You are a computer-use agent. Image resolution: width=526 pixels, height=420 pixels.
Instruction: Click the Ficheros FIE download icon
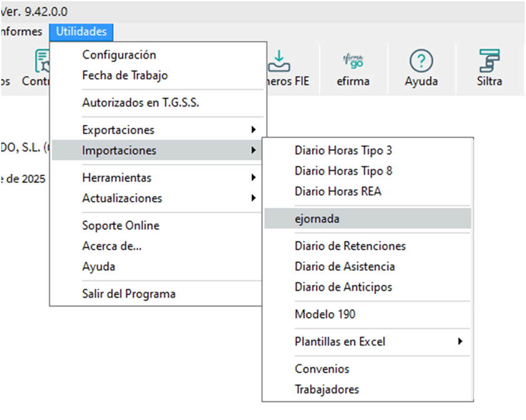[280, 61]
